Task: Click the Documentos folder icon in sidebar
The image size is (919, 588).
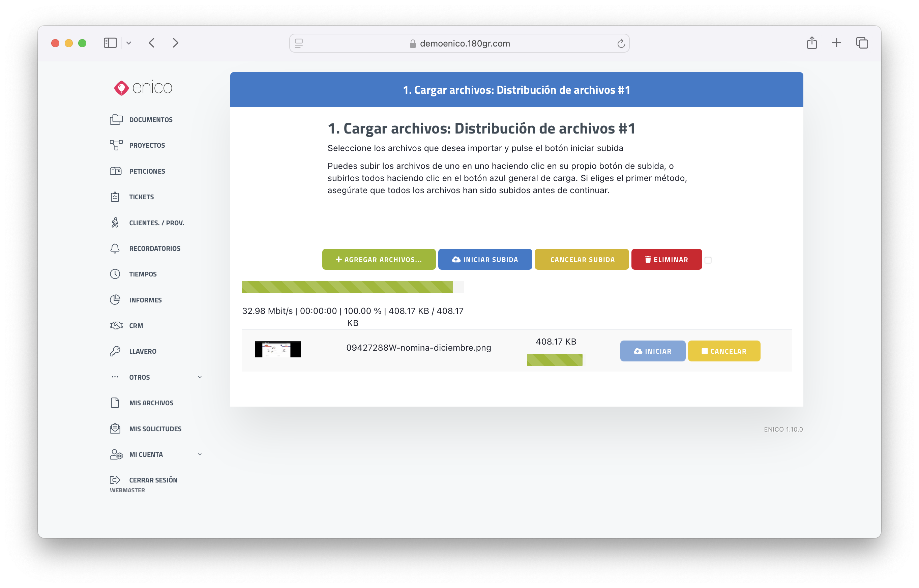Action: 116,119
